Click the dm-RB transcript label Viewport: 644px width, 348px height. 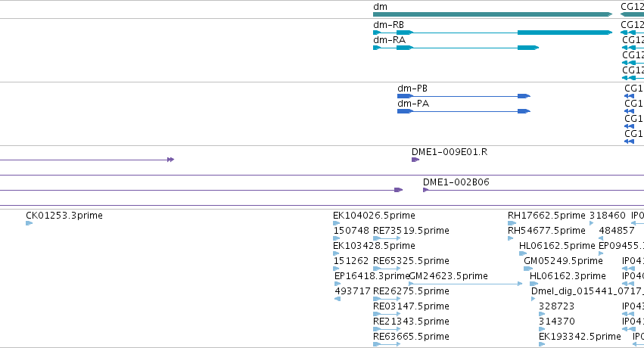click(x=388, y=25)
